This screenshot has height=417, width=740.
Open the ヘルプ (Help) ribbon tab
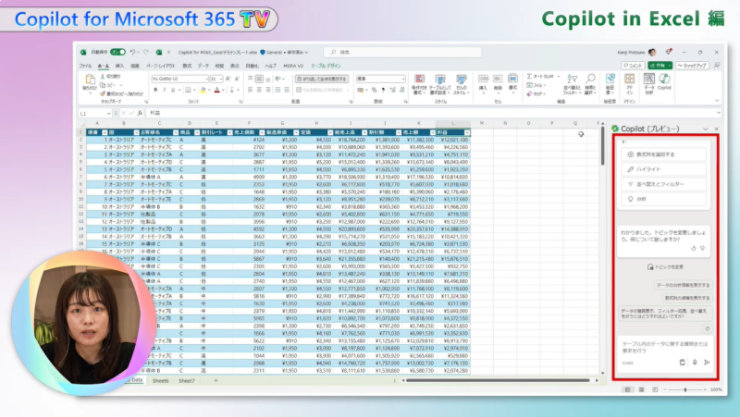coord(271,66)
